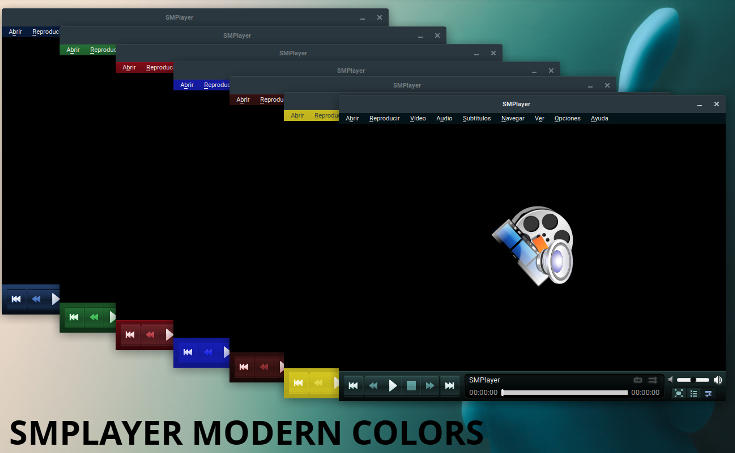Open Reproducir in the green window

[x=103, y=50]
